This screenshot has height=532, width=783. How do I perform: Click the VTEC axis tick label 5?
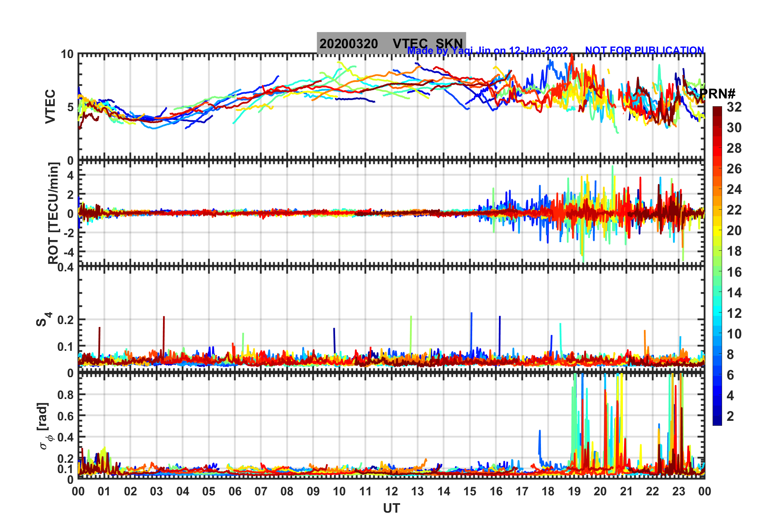point(70,107)
